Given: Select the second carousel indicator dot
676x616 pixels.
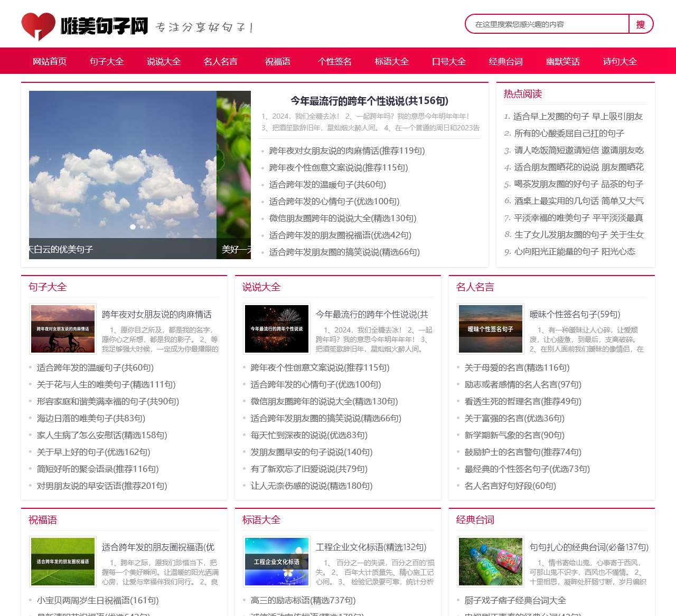Looking at the screenshot, I should 140,226.
